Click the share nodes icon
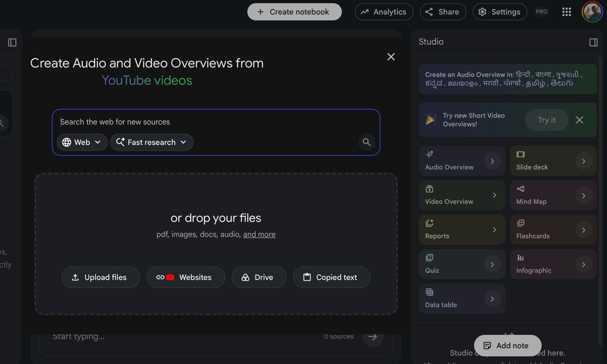Screen dimensions: 607x364 [429, 12]
